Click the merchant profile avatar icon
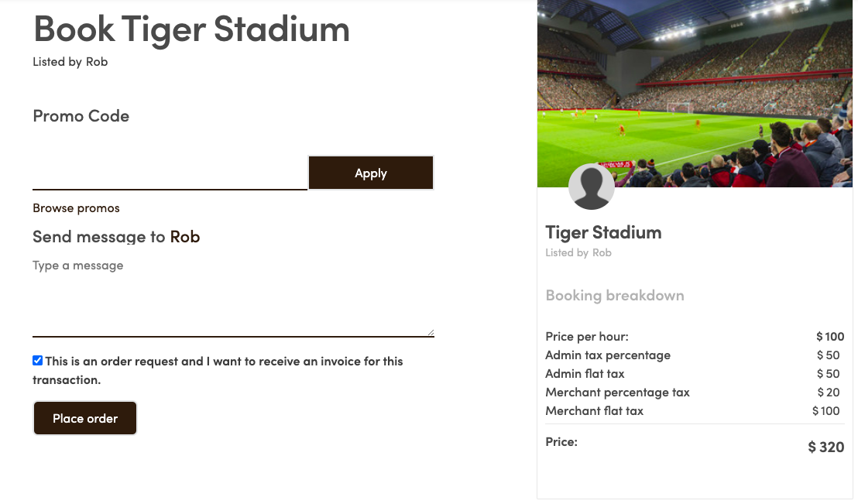Viewport: 858px width, 504px height. click(592, 187)
